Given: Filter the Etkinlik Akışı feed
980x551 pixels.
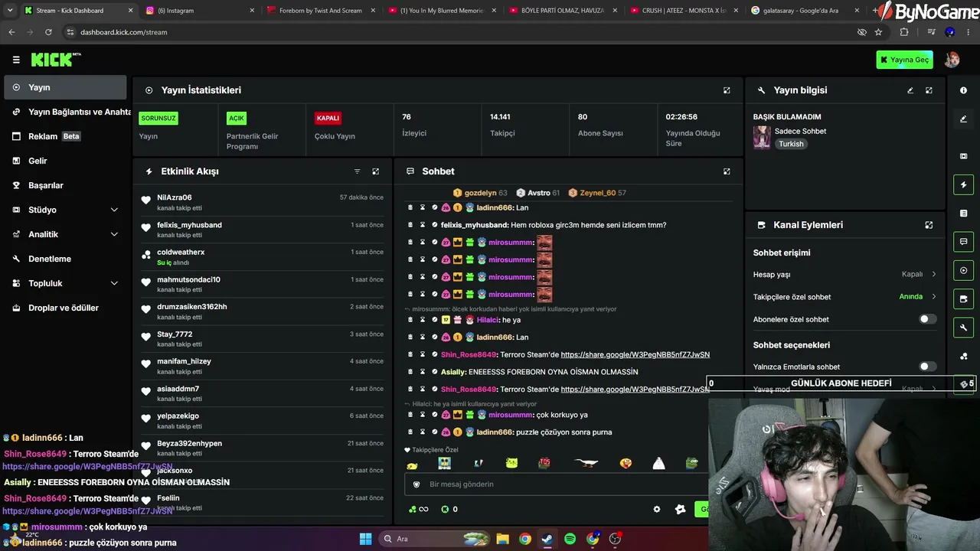Looking at the screenshot, I should 357,171.
